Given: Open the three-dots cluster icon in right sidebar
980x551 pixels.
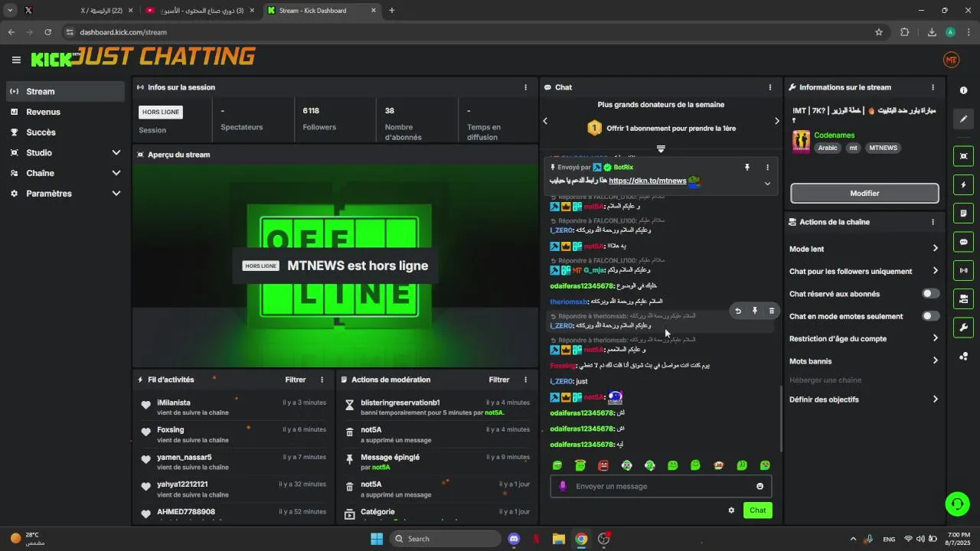Looking at the screenshot, I should coord(963,357).
